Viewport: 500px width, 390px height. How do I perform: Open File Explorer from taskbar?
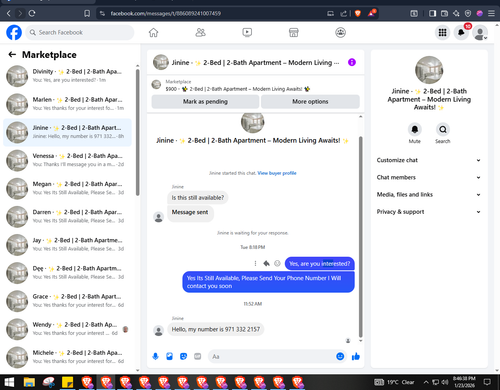click(x=29, y=382)
